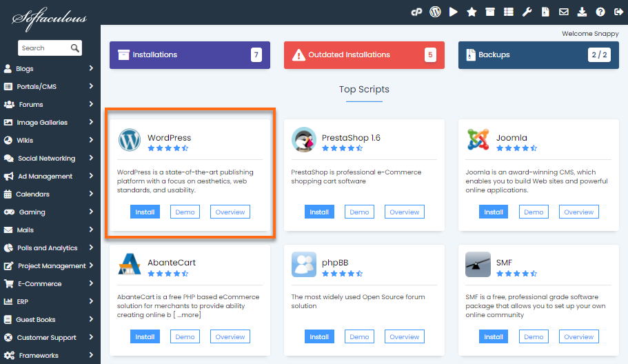The width and height of the screenshot is (628, 364).
Task: Open settings wrench icon in toolbar
Action: [x=527, y=12]
